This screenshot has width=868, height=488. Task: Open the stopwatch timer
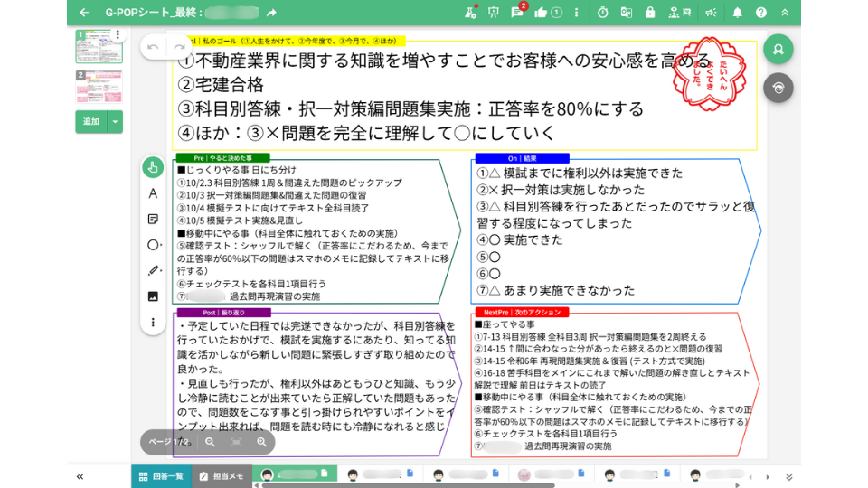click(x=603, y=12)
